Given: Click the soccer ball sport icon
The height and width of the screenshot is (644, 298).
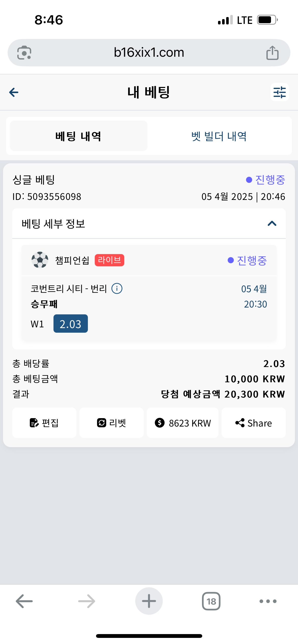Looking at the screenshot, I should tap(40, 260).
